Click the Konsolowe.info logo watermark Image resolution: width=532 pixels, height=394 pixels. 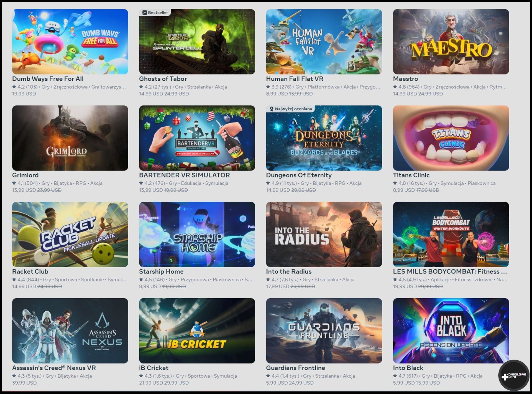[x=514, y=376]
